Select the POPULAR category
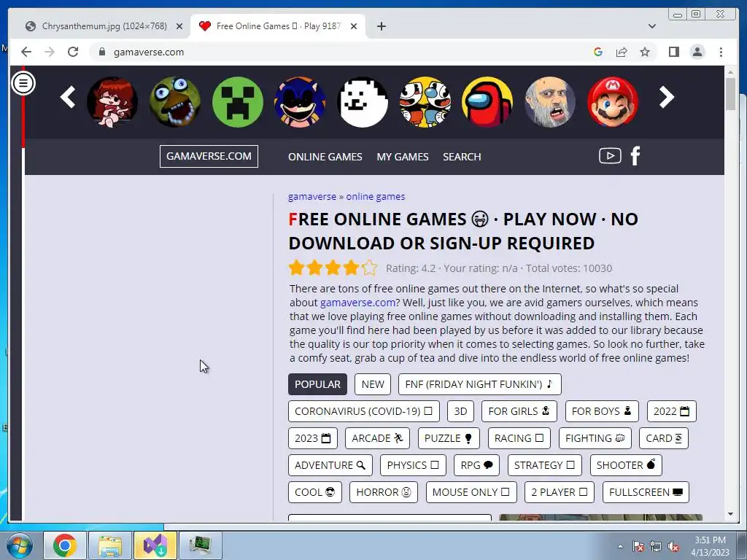 (318, 384)
